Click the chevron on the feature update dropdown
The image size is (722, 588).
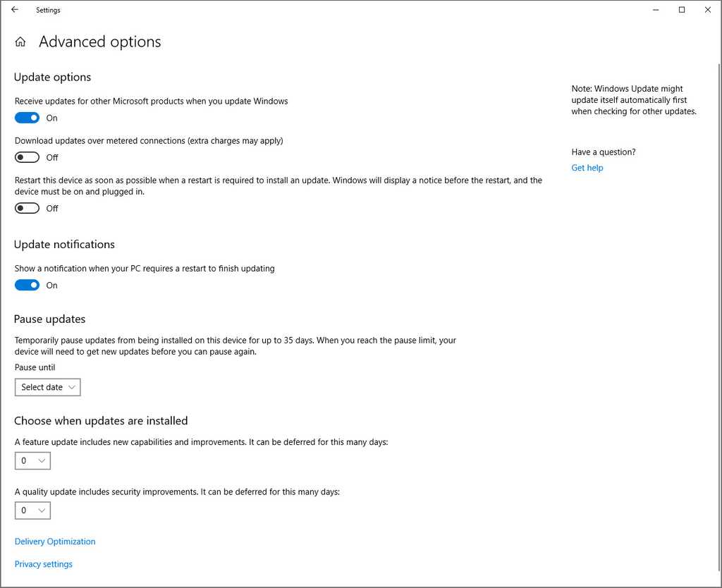pyautogui.click(x=43, y=460)
